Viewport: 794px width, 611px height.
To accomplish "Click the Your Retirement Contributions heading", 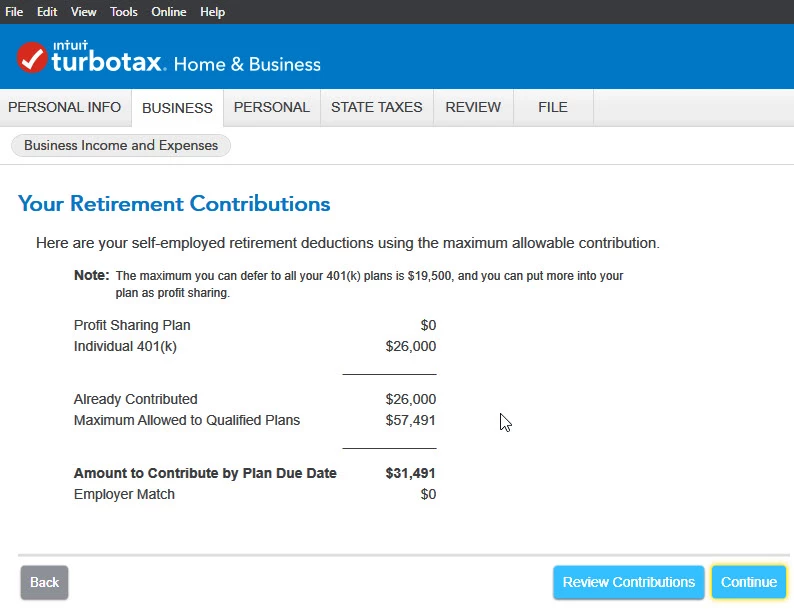I will (174, 204).
